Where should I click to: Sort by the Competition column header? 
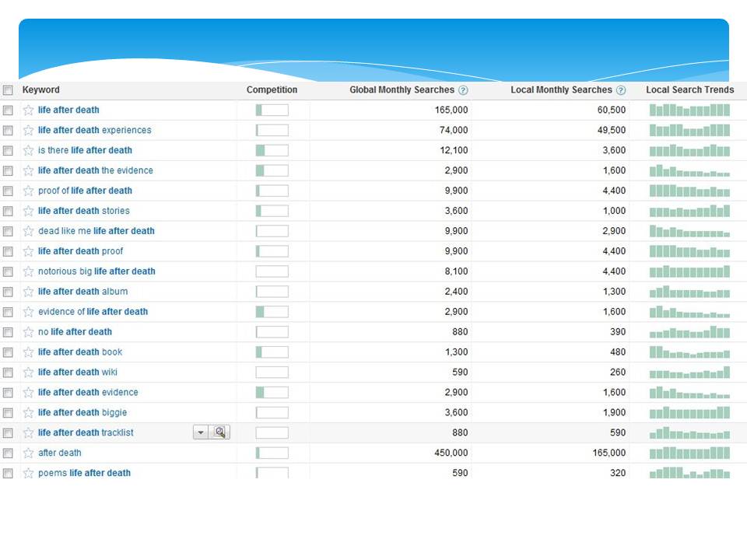pyautogui.click(x=272, y=90)
